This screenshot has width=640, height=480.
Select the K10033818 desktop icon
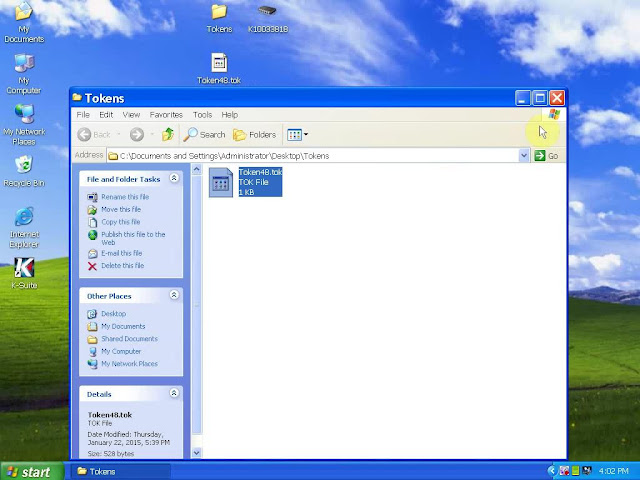click(x=268, y=18)
